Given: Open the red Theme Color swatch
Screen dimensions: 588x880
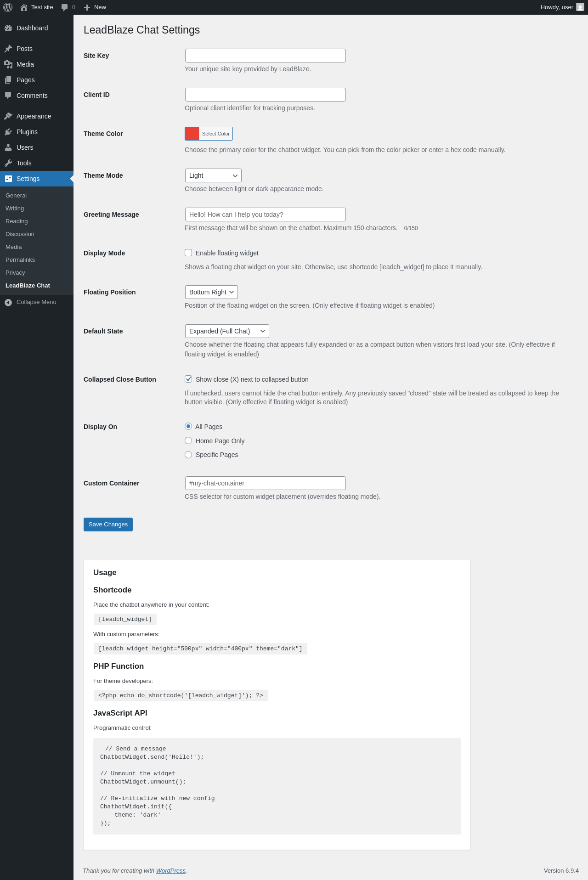Looking at the screenshot, I should coord(192,134).
